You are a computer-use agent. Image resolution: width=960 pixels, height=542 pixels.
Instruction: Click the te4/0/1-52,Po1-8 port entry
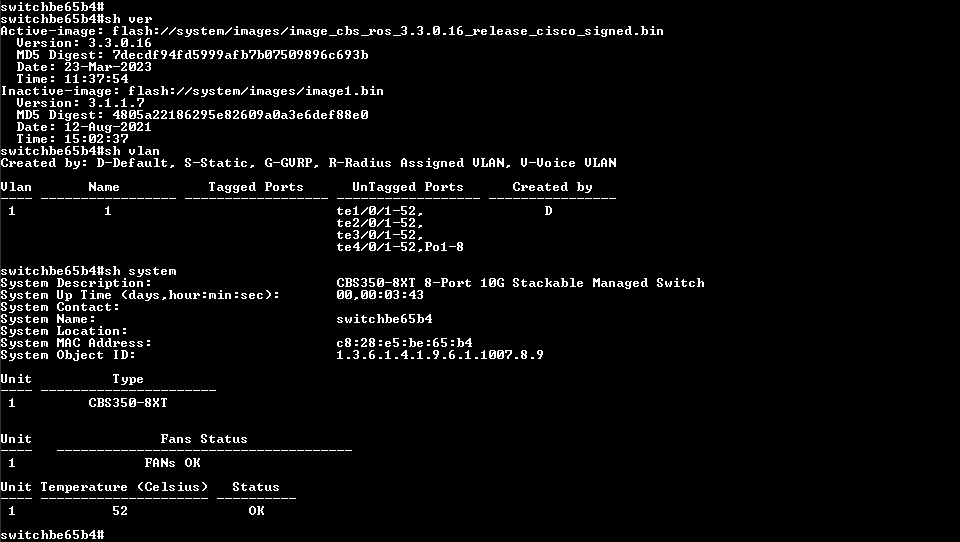coord(400,247)
